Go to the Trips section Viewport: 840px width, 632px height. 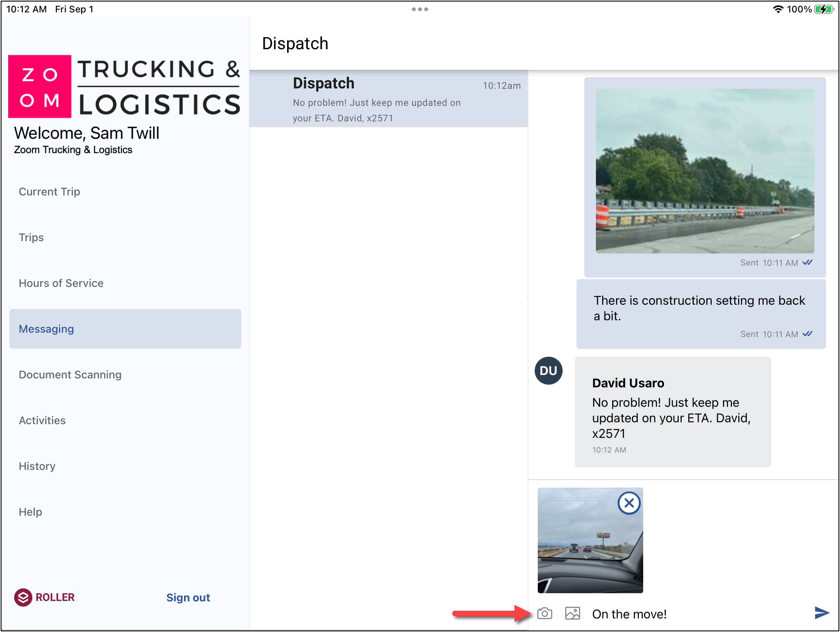[x=31, y=237]
